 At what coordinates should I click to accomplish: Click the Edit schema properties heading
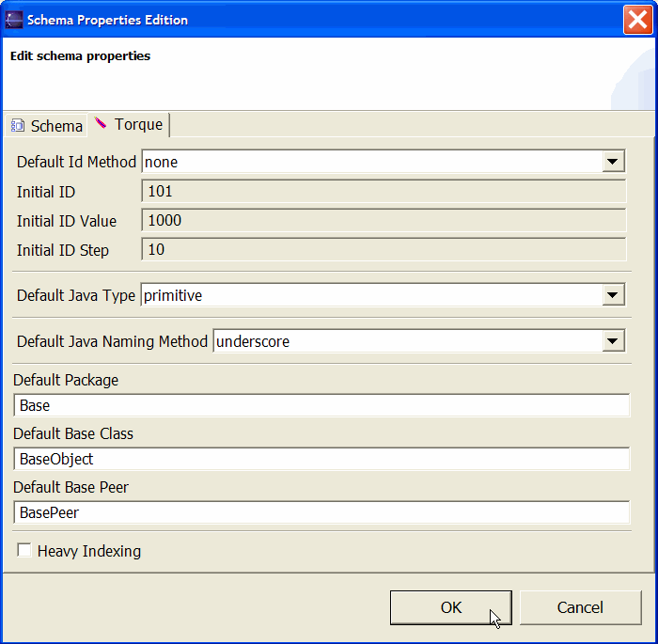80,55
